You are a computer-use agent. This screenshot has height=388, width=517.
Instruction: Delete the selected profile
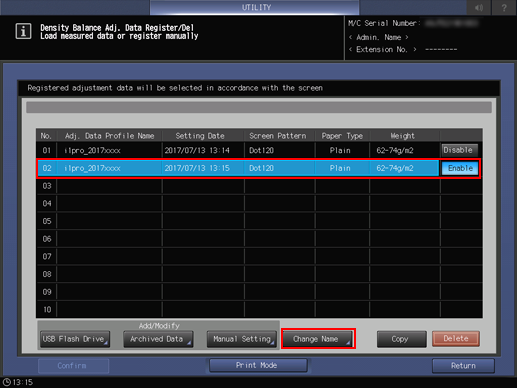(x=456, y=339)
